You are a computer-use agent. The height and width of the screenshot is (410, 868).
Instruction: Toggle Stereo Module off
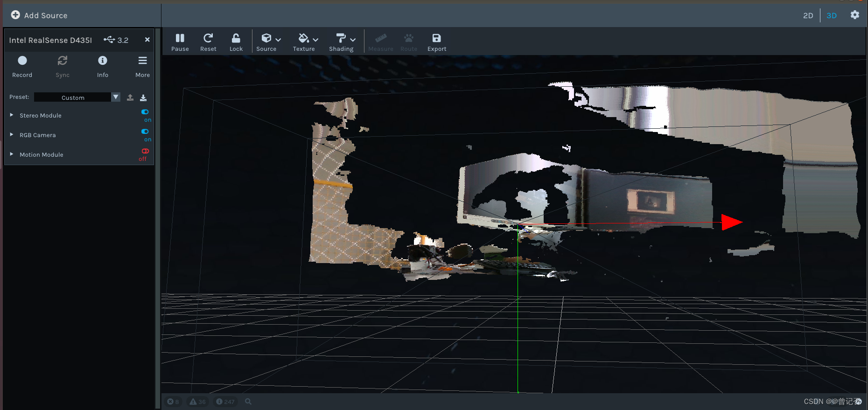tap(145, 112)
